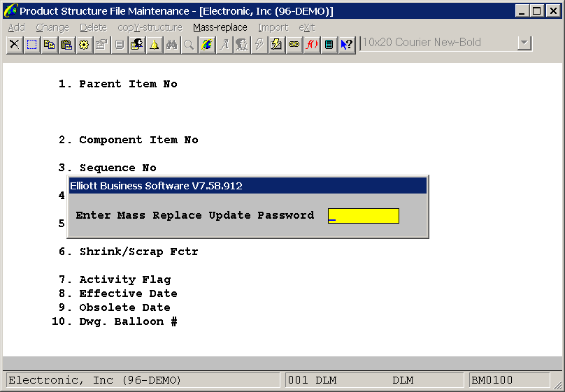Click the italic letter A font icon

224,45
